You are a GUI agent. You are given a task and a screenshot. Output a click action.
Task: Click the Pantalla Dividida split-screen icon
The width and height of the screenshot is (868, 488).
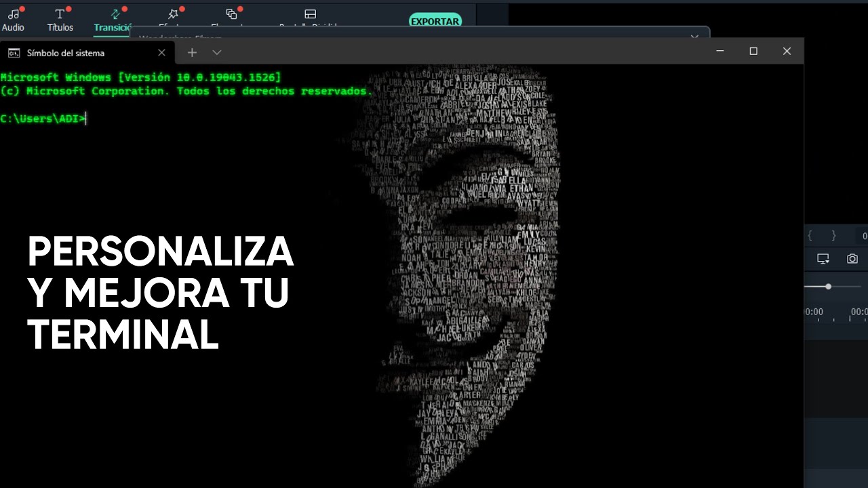coord(310,14)
